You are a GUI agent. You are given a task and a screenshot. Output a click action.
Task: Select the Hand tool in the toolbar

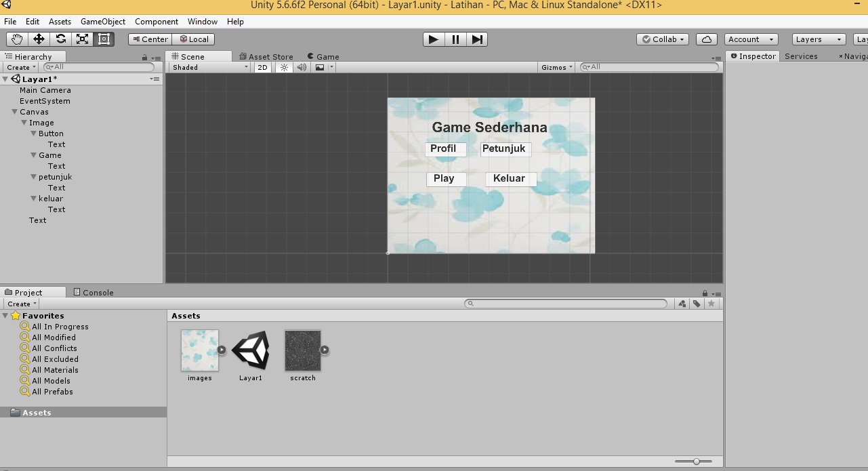(17, 39)
